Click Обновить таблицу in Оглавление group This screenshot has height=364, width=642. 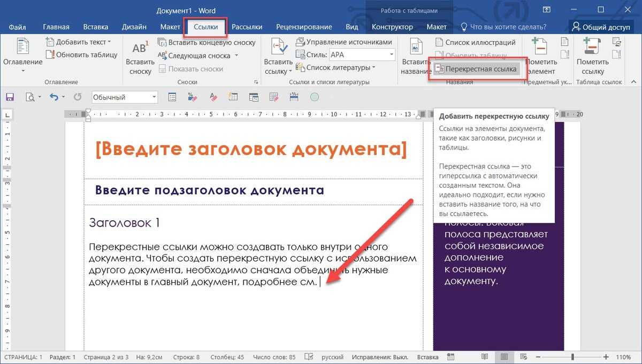point(81,55)
